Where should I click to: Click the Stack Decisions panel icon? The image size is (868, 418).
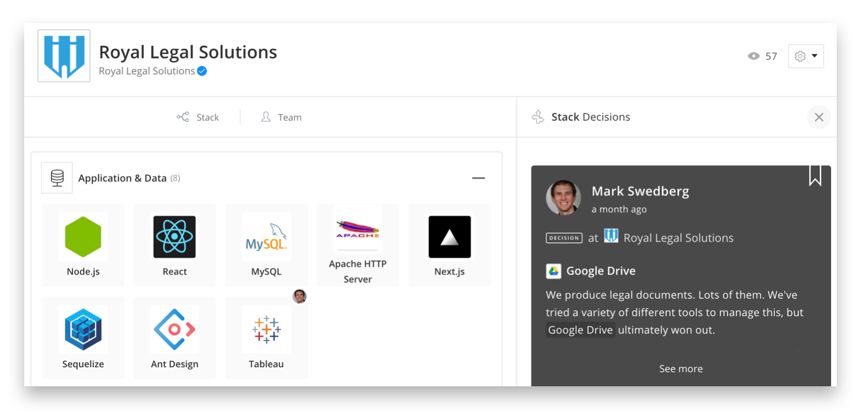(x=538, y=117)
